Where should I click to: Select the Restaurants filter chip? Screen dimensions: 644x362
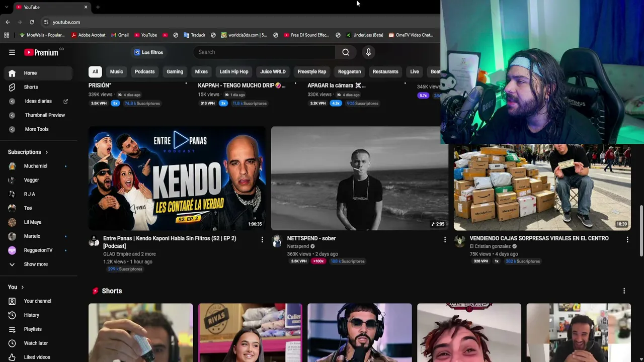pos(385,72)
